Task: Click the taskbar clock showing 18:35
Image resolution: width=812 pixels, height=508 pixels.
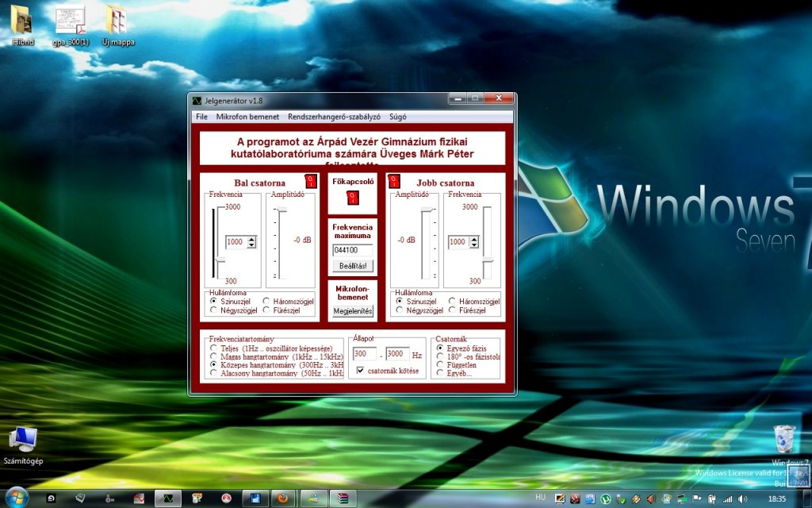Action: coord(777,499)
